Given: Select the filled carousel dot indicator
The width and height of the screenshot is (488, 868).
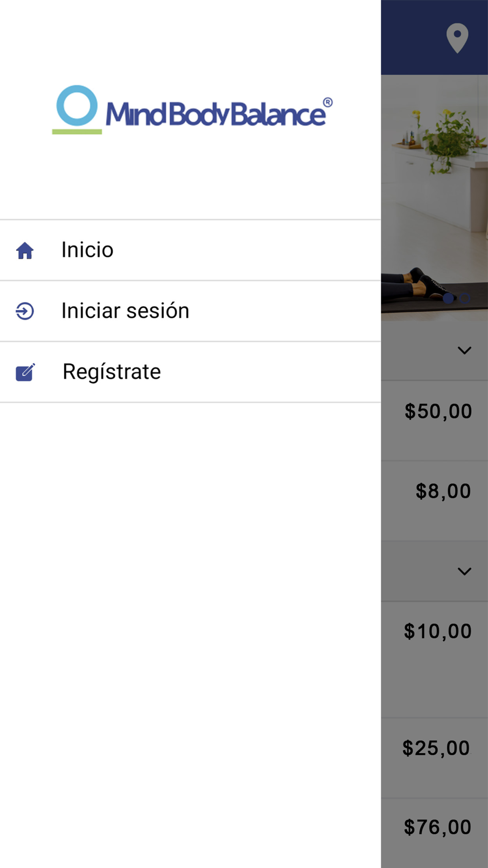Looking at the screenshot, I should pyautogui.click(x=448, y=298).
